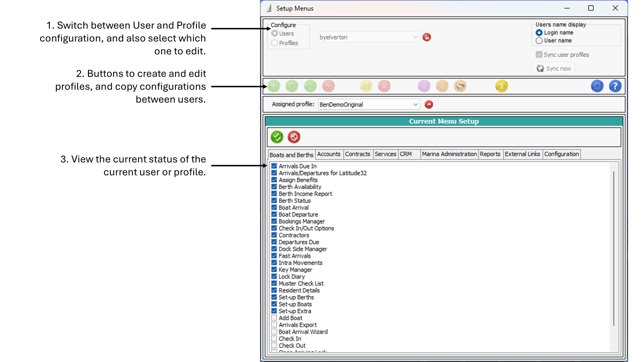Click the yellow document icon in the toolbar
The width and height of the screenshot is (644, 362).
coord(502,86)
